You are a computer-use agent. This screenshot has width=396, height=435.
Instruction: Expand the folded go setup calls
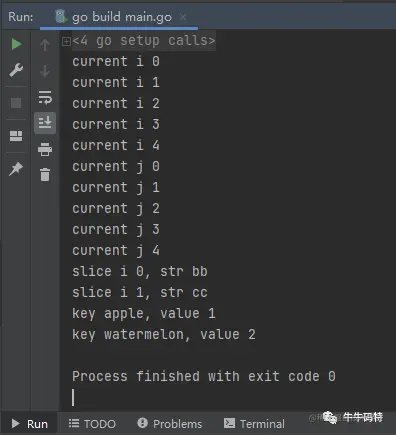(x=66, y=41)
